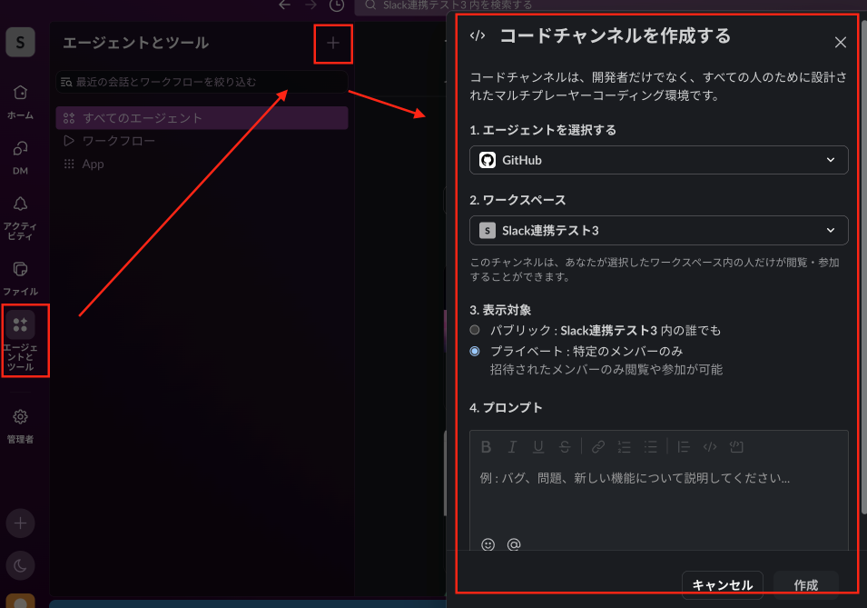Screen dimensions: 867x608
Task: Go forward with right arrow
Action: (311, 5)
